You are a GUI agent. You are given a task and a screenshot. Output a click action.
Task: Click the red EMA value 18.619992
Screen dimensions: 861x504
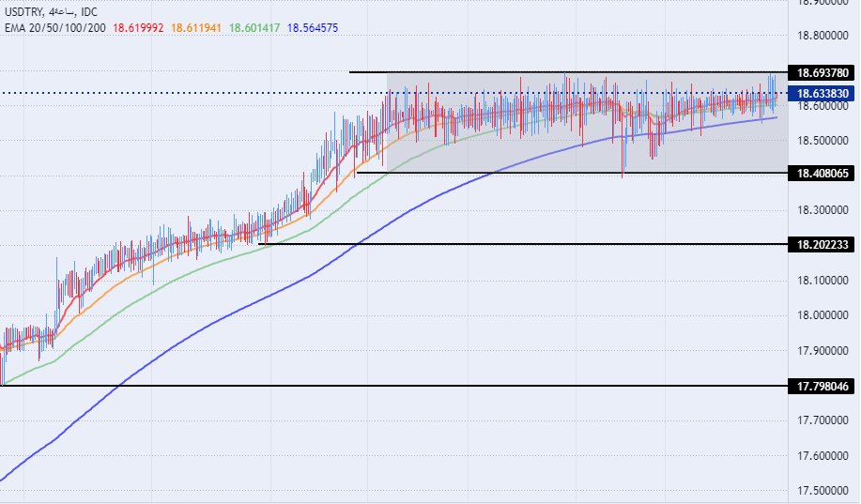coord(138,28)
